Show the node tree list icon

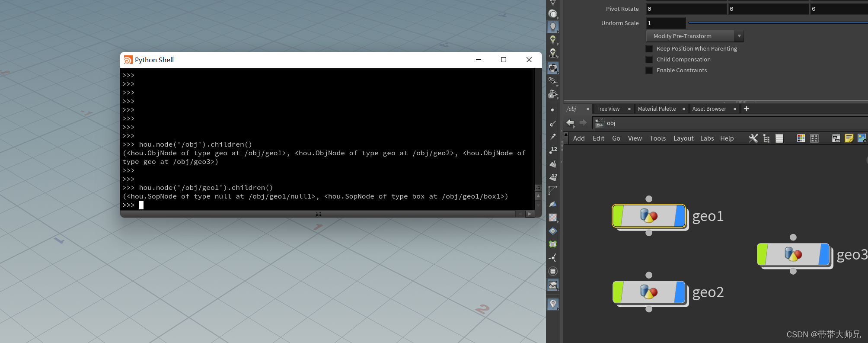point(766,138)
